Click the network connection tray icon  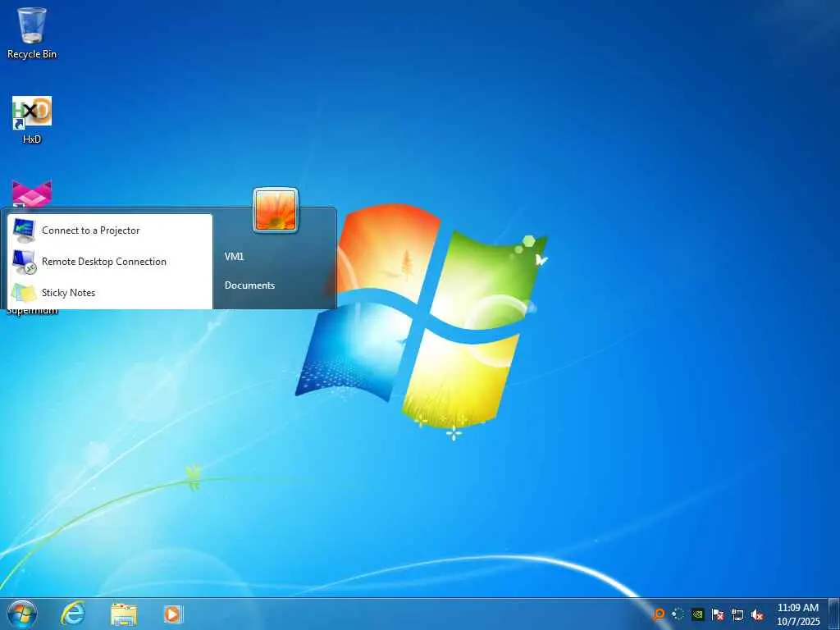[737, 614]
